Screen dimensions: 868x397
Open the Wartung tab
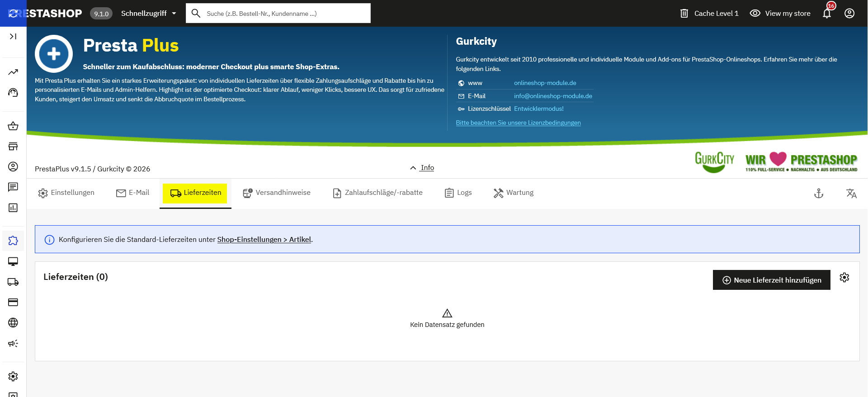[514, 193]
